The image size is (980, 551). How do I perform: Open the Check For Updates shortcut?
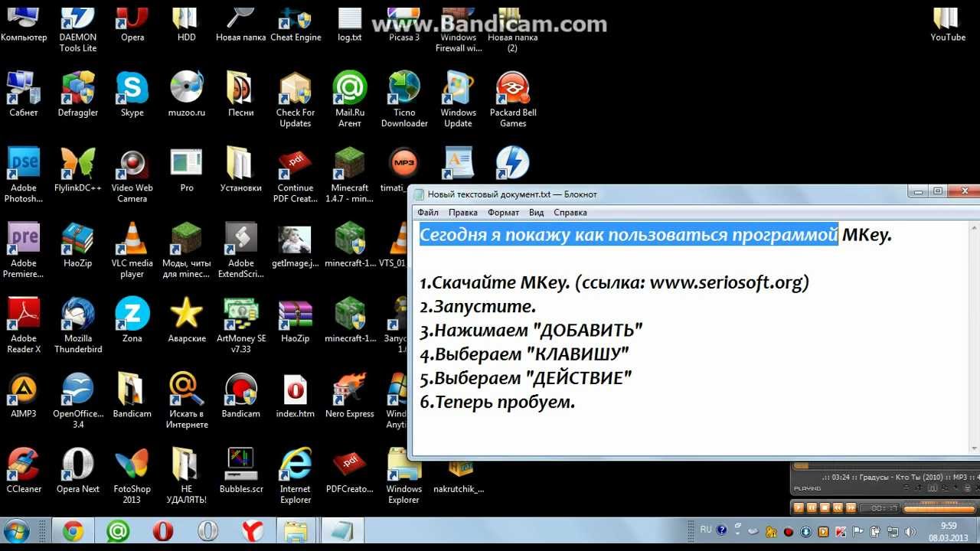(x=296, y=99)
